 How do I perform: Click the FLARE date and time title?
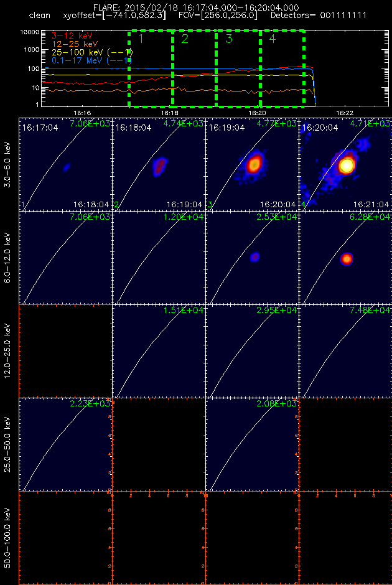(x=197, y=7)
